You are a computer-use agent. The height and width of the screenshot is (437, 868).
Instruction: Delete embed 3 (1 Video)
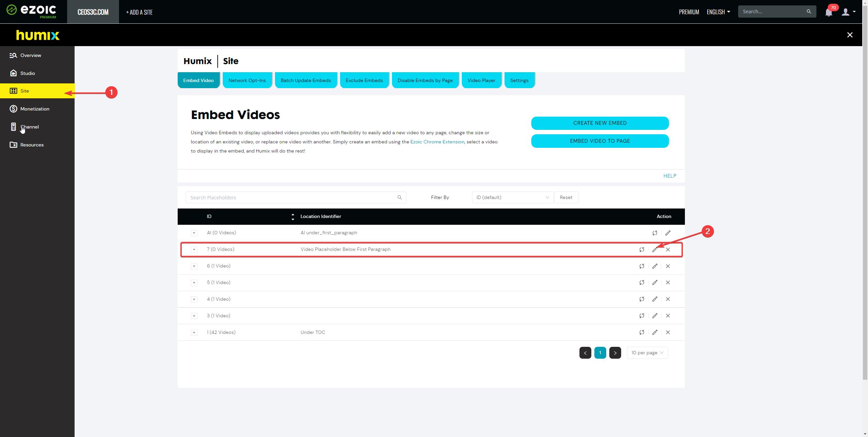coord(668,316)
